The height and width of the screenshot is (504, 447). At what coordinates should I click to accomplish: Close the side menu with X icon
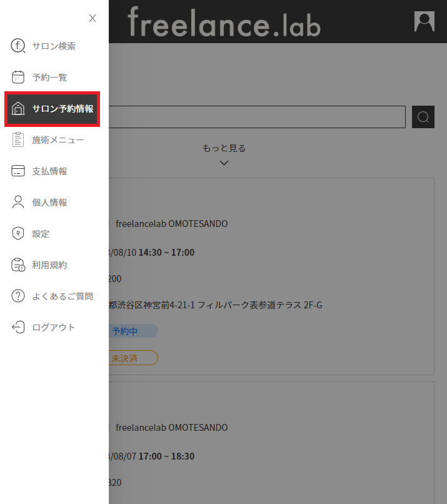(93, 18)
